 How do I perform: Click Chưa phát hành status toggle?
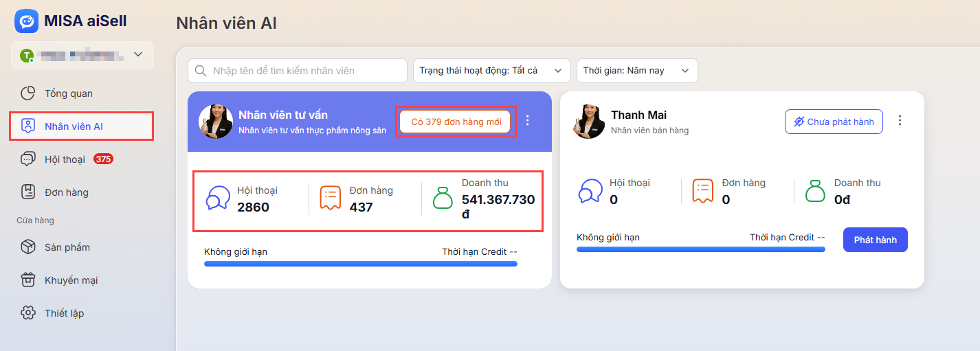click(834, 122)
